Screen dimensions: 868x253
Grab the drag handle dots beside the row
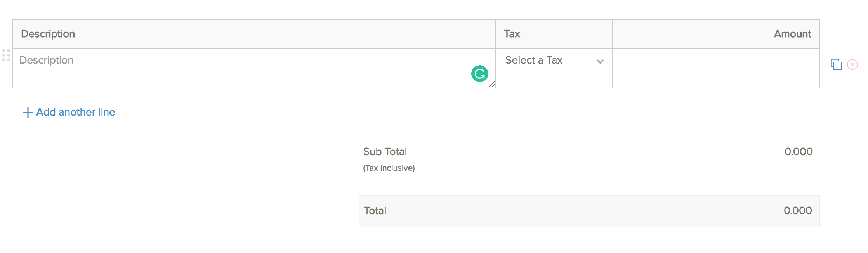pos(5,55)
